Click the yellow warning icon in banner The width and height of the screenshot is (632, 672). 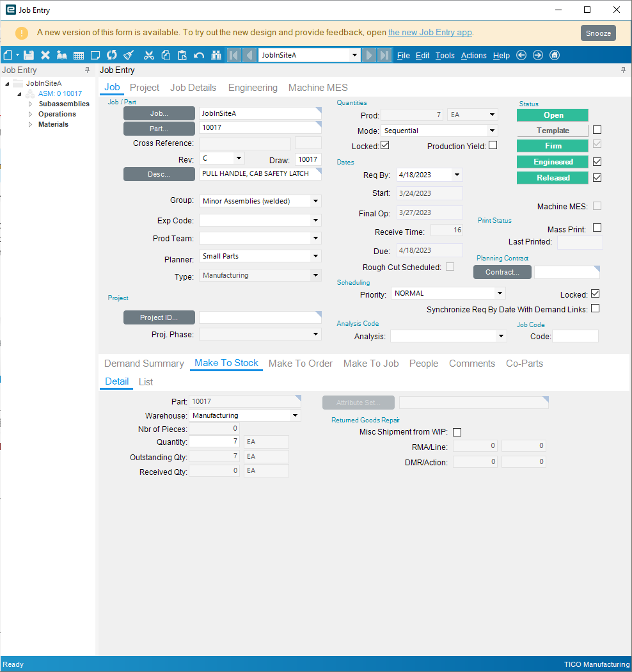pos(21,33)
